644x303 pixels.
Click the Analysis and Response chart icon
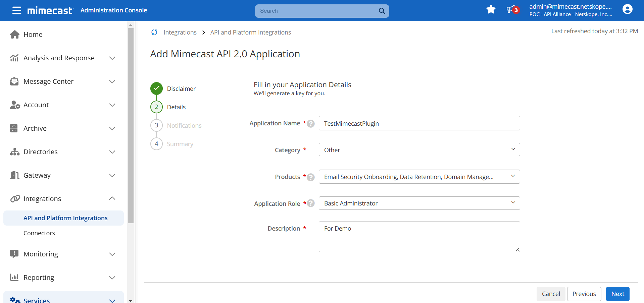(x=14, y=58)
